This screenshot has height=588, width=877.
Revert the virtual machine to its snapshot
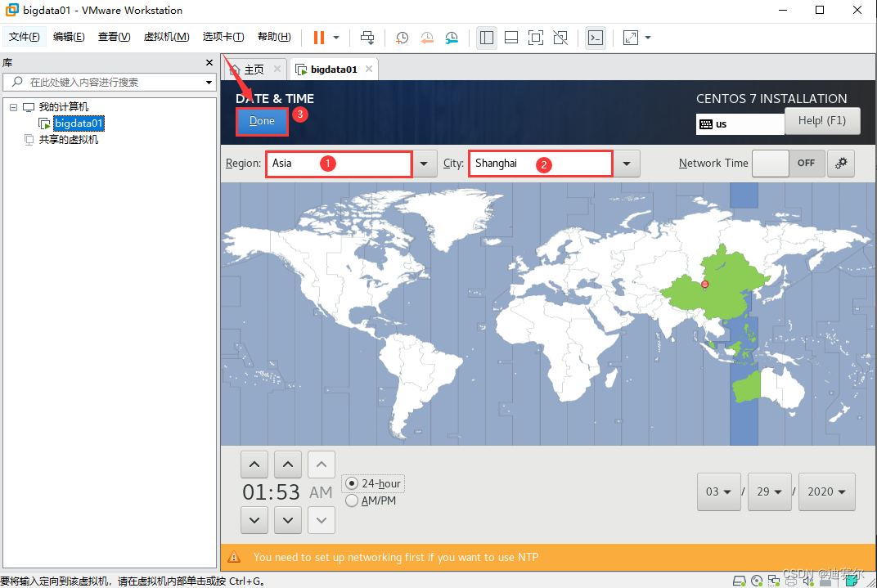(427, 38)
